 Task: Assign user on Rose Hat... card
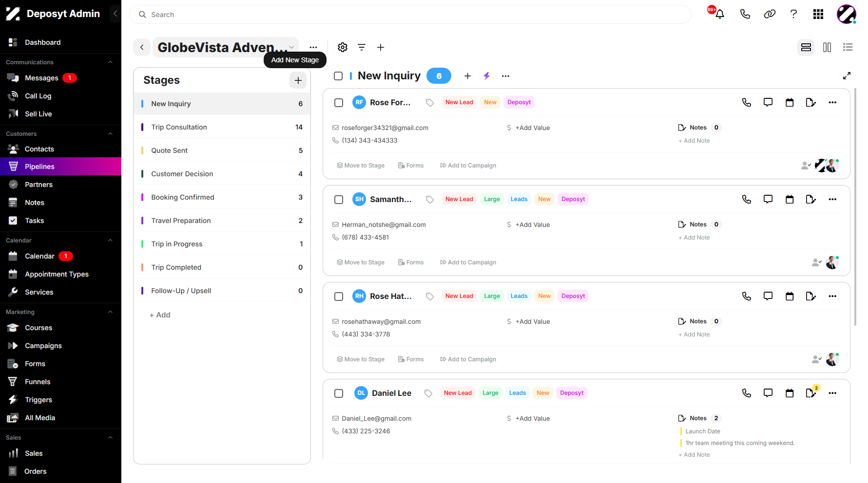point(817,359)
